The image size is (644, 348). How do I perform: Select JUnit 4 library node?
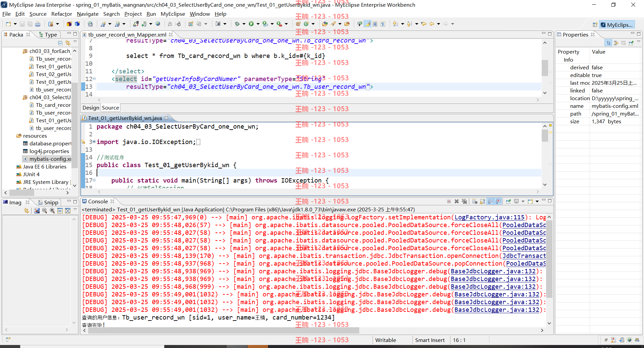coord(28,174)
